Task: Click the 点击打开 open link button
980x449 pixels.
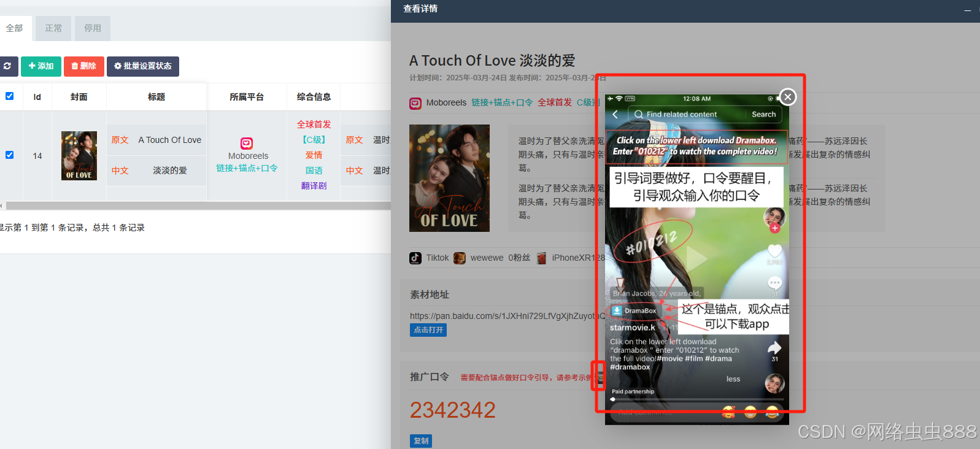Action: tap(428, 330)
